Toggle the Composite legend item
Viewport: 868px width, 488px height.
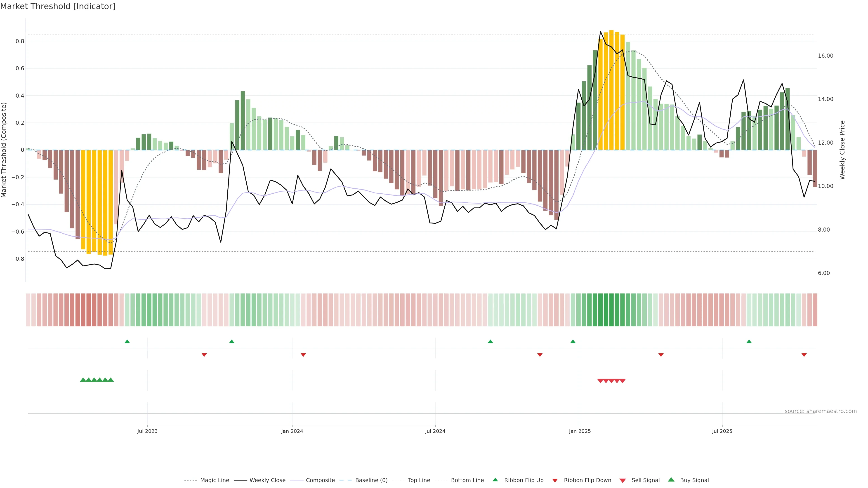(320, 480)
